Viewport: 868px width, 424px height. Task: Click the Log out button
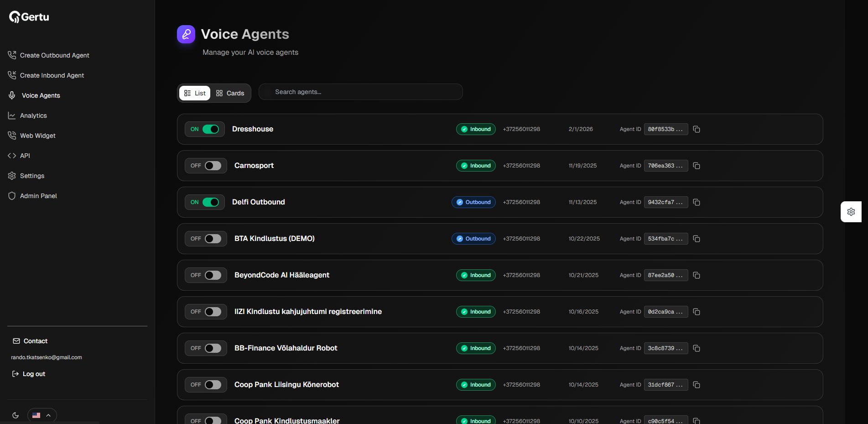click(34, 374)
